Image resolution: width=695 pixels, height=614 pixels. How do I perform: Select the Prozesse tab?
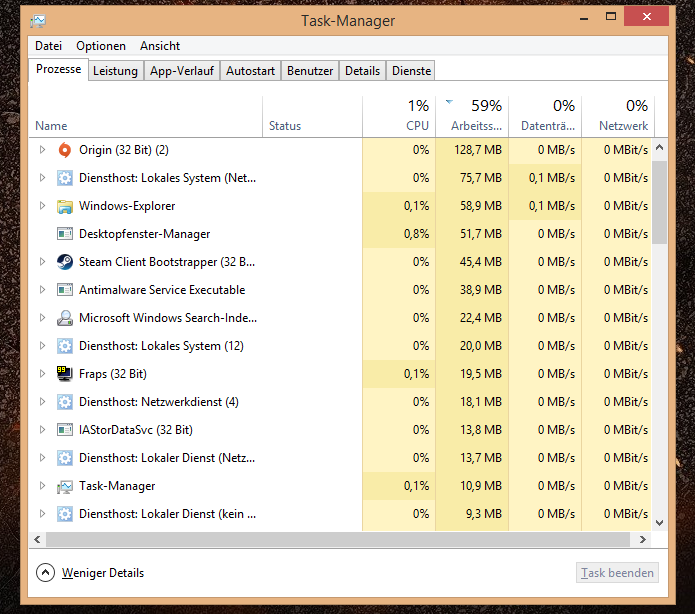pyautogui.click(x=59, y=70)
